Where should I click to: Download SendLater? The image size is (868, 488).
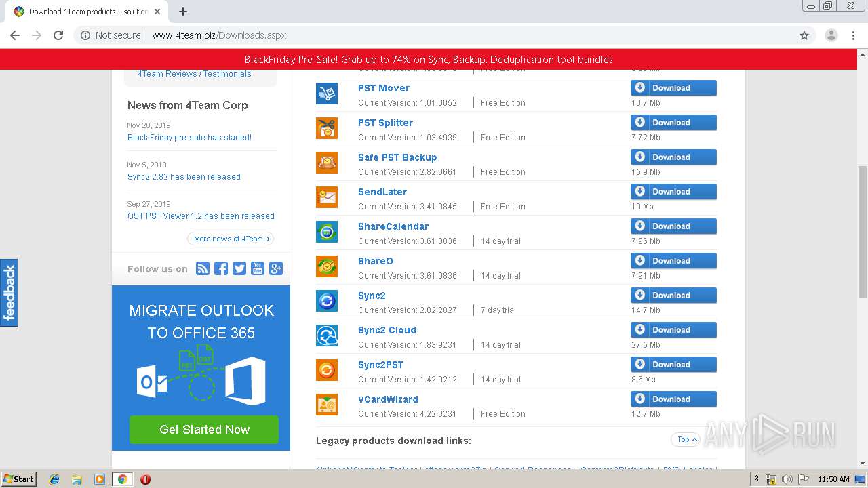point(673,192)
